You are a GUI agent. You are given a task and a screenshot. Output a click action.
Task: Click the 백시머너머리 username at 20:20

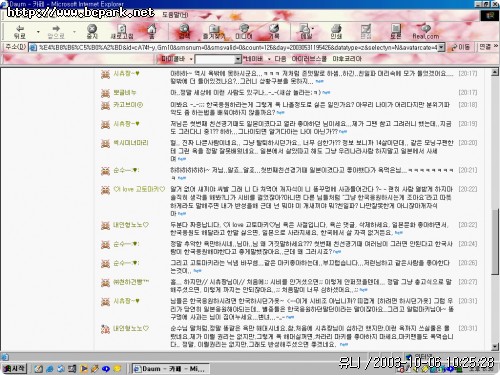131,143
